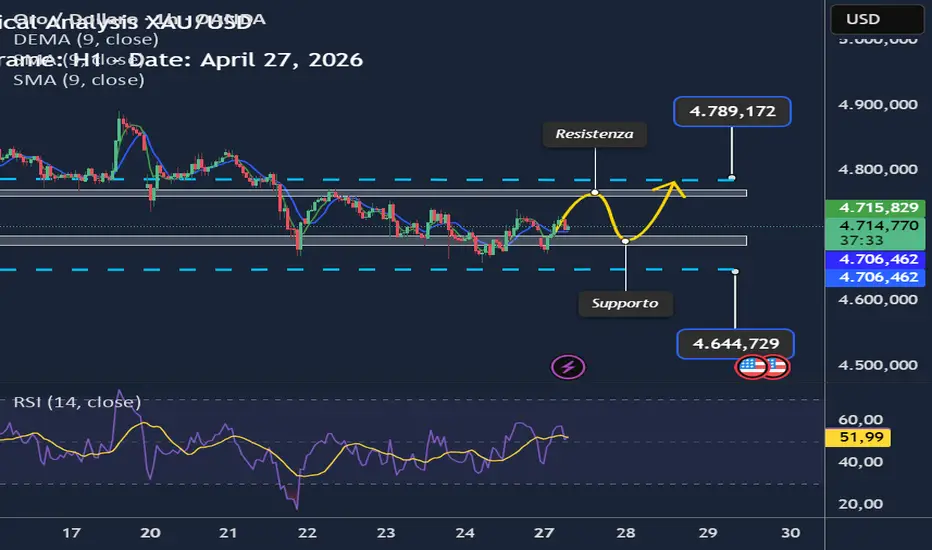Open the DEMA (9, close) indicator legend

[x=86, y=40]
